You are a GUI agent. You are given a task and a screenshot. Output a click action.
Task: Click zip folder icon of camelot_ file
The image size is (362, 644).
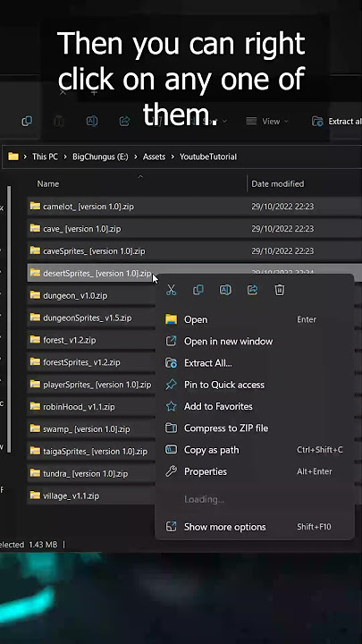[35, 206]
